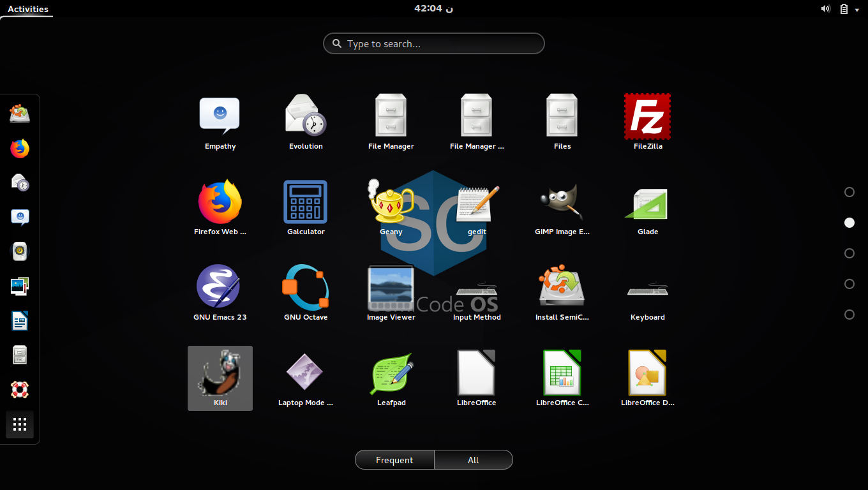Viewport: 868px width, 490px height.
Task: Open photo manager icon in dock
Action: coord(20,286)
